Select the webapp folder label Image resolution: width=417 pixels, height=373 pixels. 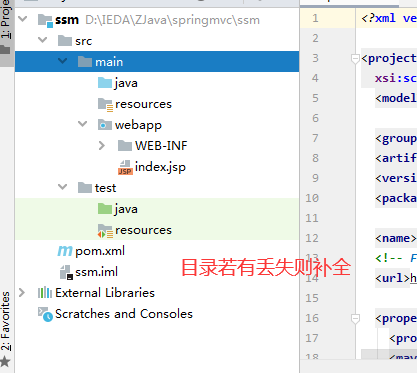click(x=138, y=125)
